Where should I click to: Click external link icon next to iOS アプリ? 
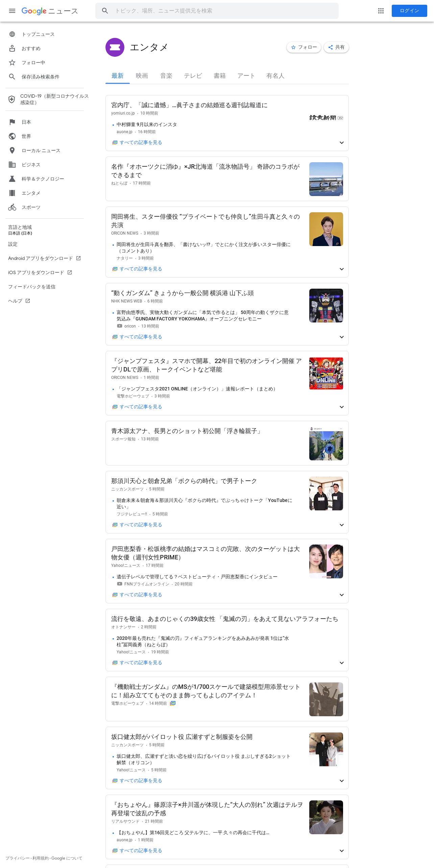click(70, 272)
